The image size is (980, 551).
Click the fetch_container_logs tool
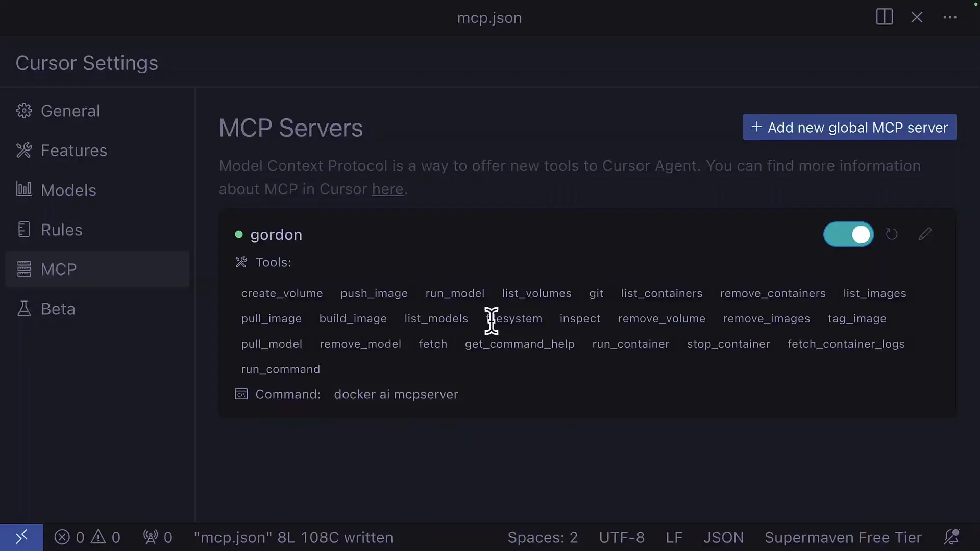click(x=846, y=344)
